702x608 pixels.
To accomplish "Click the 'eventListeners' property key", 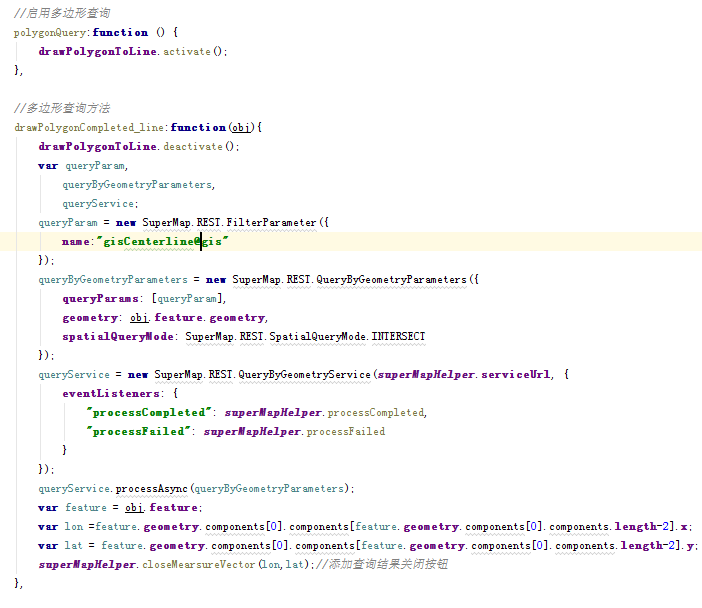I will click(111, 394).
